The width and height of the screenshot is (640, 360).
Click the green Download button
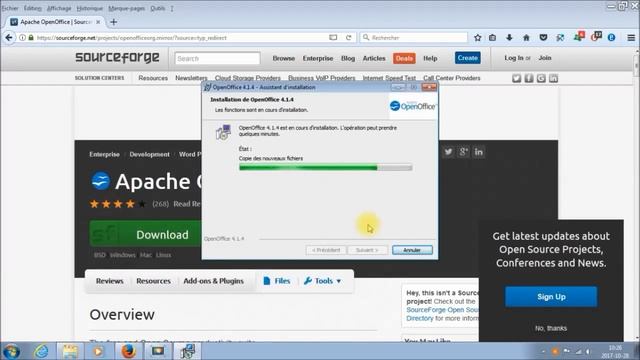coord(145,234)
